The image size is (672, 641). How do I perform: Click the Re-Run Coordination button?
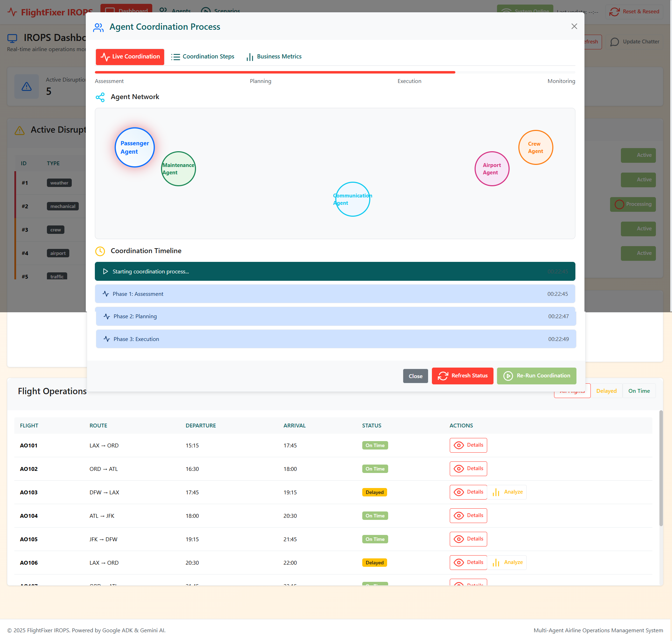(536, 376)
